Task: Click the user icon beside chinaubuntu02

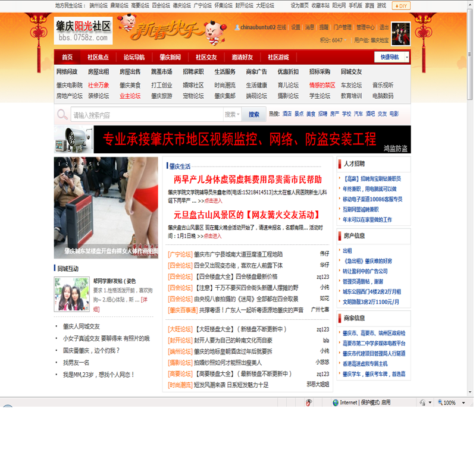Action: (237, 27)
